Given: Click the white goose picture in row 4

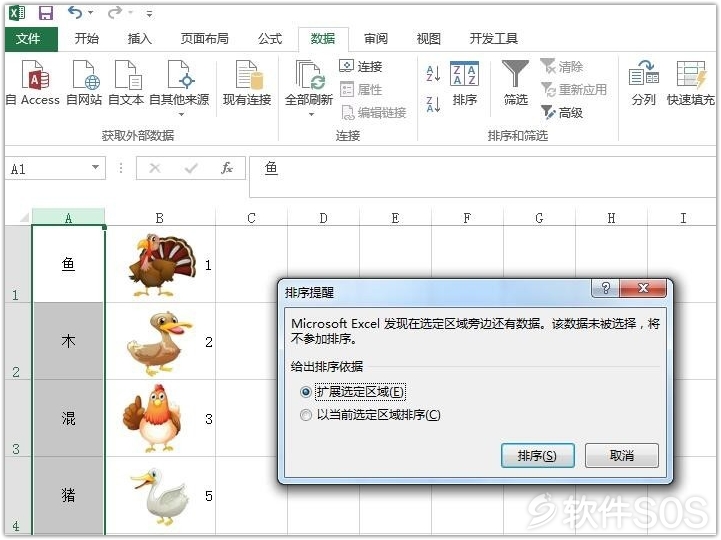Looking at the screenshot, I should tap(161, 496).
